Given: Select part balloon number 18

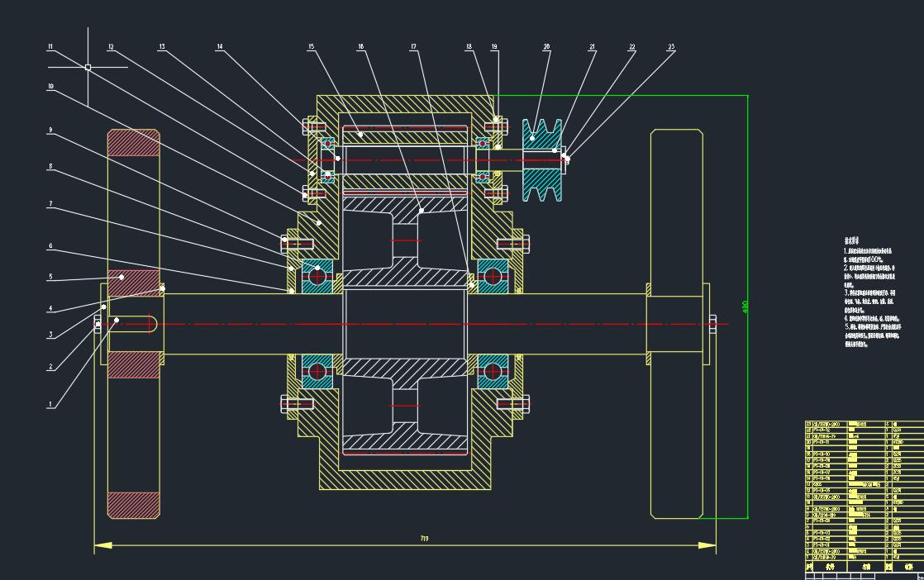Looking at the screenshot, I should click(x=469, y=46).
